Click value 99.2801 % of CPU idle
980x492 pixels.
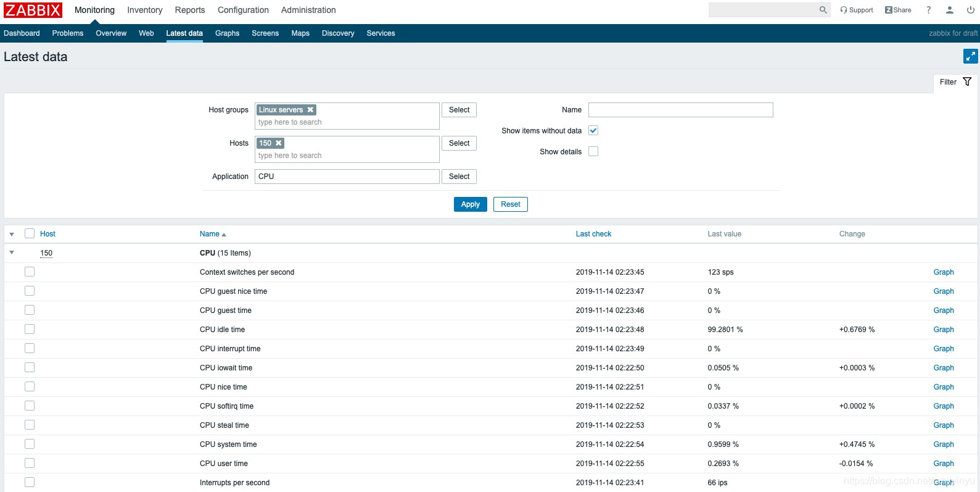click(725, 330)
